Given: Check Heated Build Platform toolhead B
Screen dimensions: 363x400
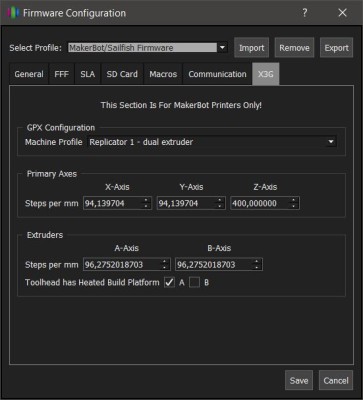Looking at the screenshot, I should coord(195,283).
